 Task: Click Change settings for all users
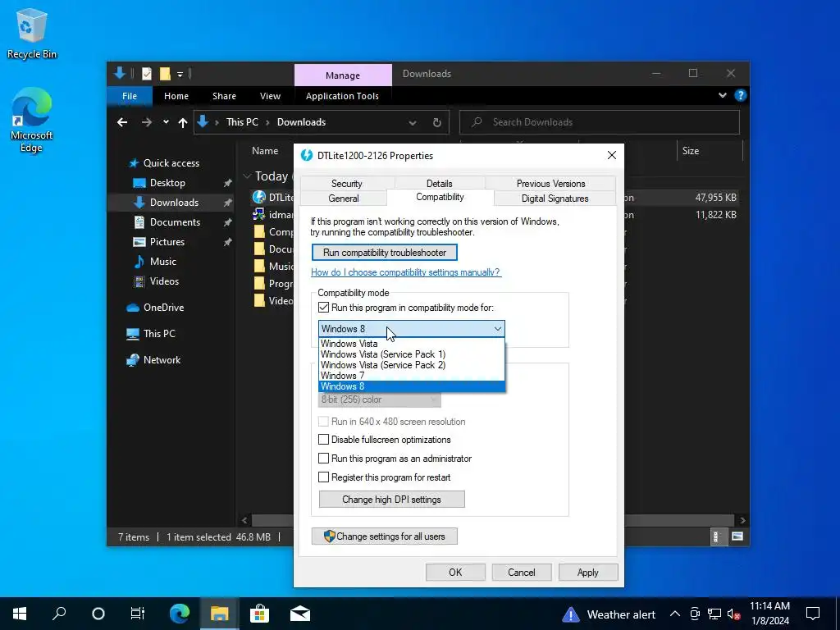[385, 536]
